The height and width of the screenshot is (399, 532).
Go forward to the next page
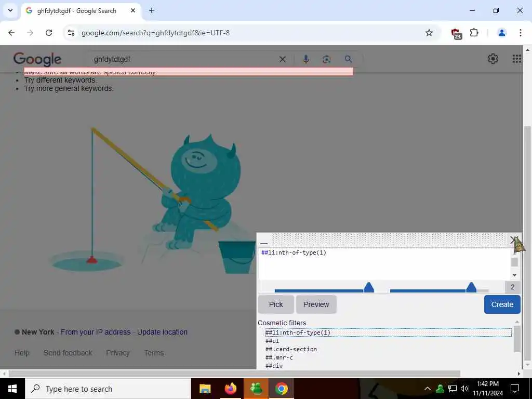click(x=30, y=33)
